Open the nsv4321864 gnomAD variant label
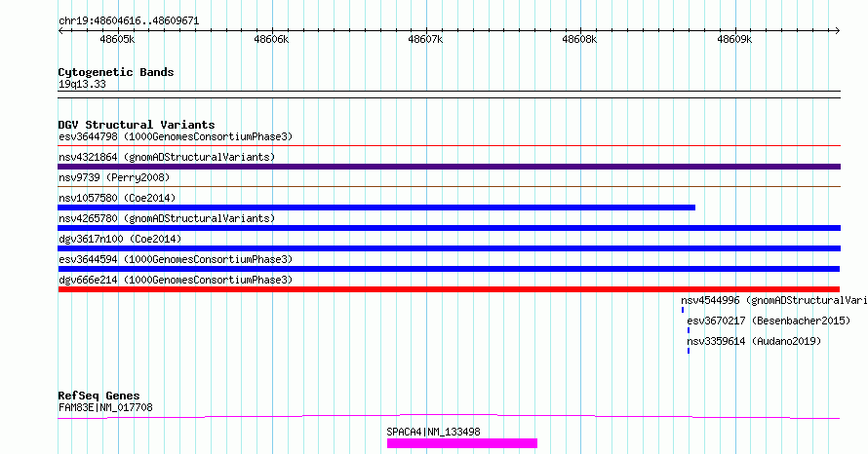This screenshot has width=868, height=454. click(167, 157)
